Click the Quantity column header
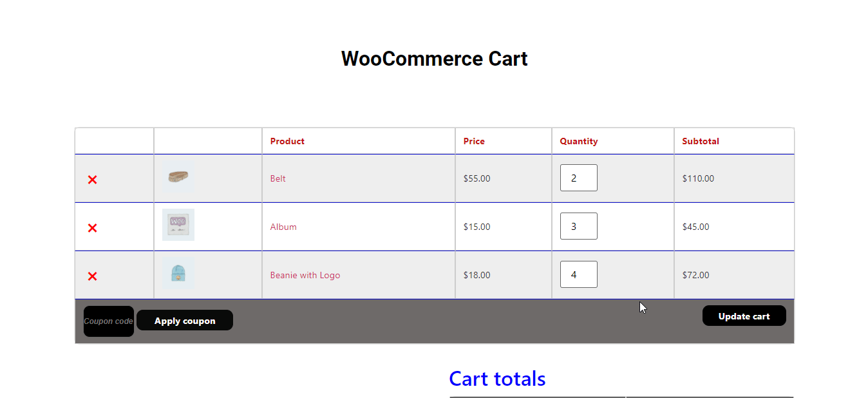The width and height of the screenshot is (868, 398). click(x=578, y=141)
